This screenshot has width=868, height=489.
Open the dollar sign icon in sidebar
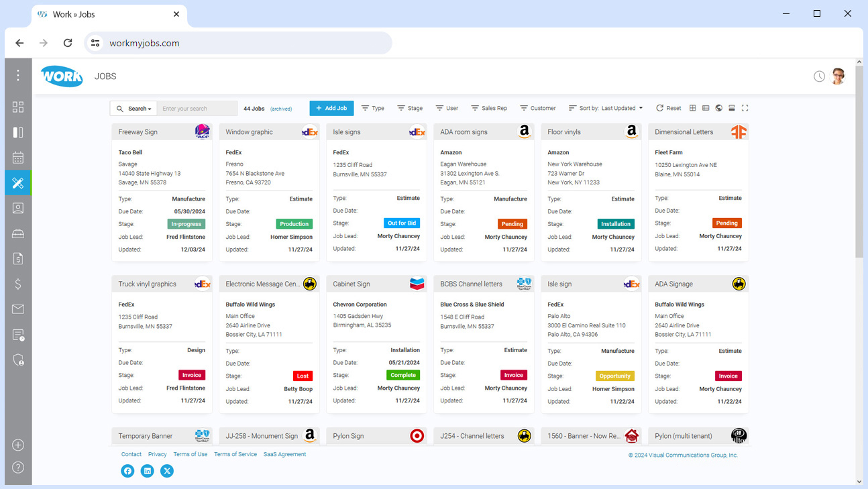pos(18,284)
